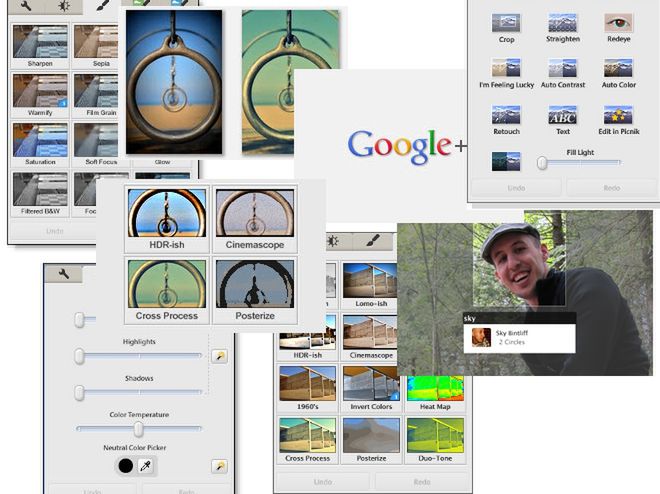Adjust the Fill Light slider handle
Image resolution: width=660 pixels, height=494 pixels.
click(542, 163)
